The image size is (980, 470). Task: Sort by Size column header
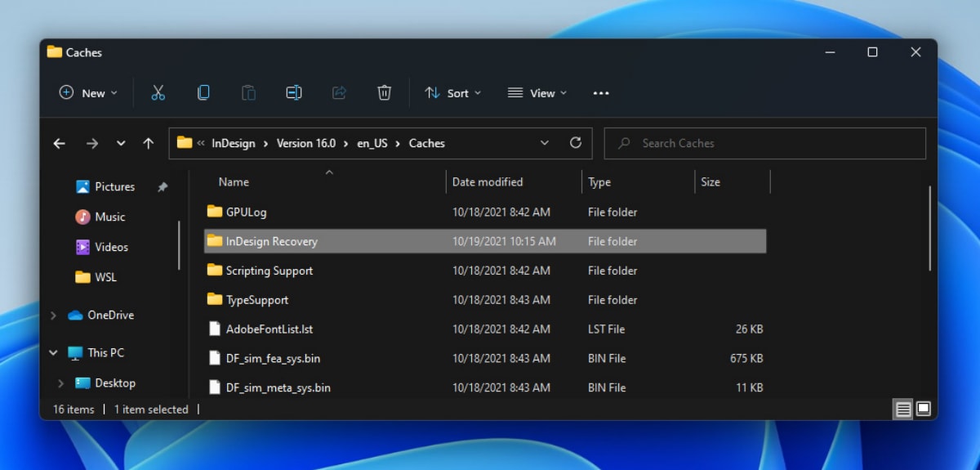tap(710, 182)
